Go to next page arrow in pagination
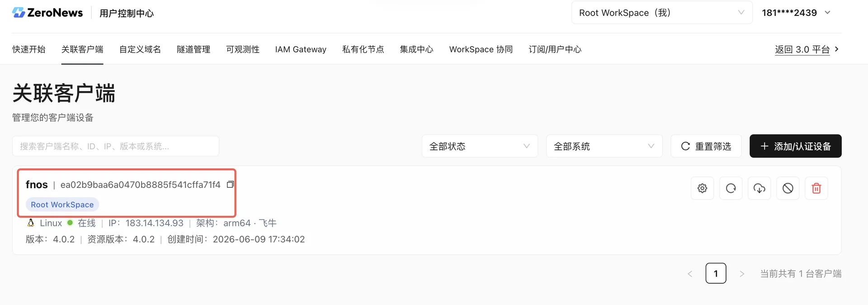Image resolution: width=868 pixels, height=305 pixels. coord(742,274)
